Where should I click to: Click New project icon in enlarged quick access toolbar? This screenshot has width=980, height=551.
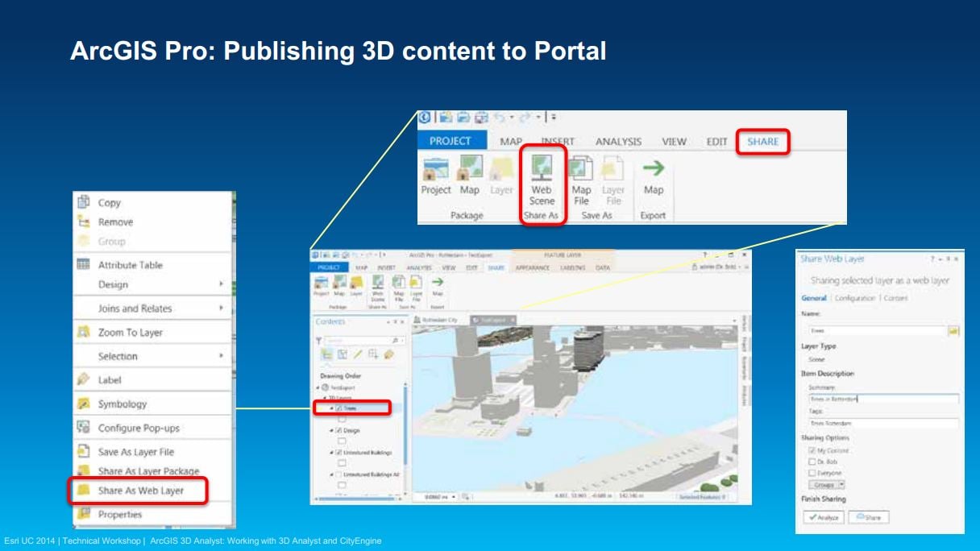coord(446,118)
